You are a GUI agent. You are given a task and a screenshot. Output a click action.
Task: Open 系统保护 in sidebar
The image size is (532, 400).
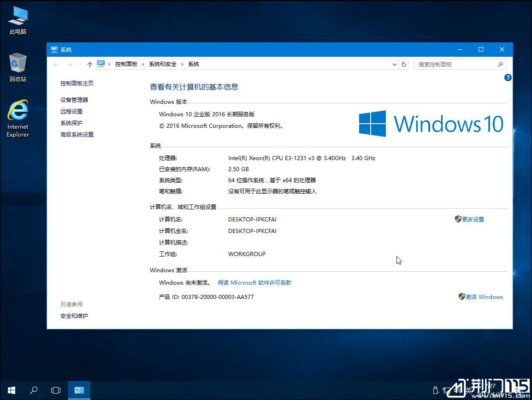coord(71,123)
